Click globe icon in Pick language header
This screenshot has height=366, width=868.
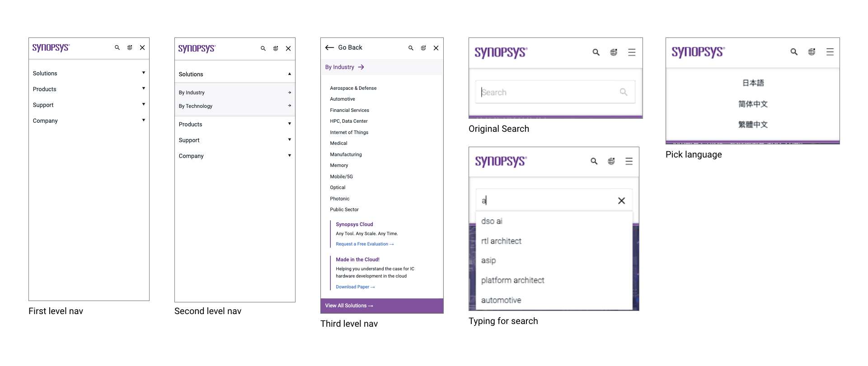812,52
